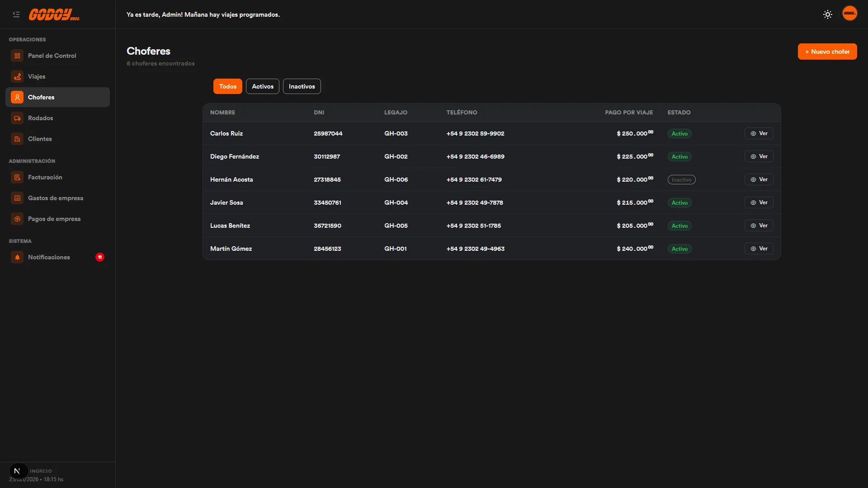868x488 pixels.
Task: Collapse sidebar using the top-left menu icon
Action: [x=16, y=14]
